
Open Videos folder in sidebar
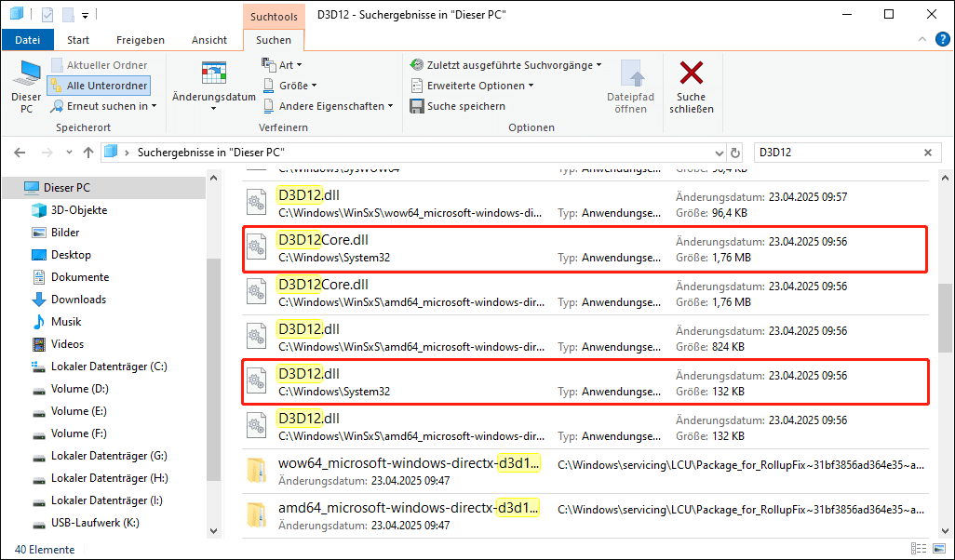coord(68,344)
